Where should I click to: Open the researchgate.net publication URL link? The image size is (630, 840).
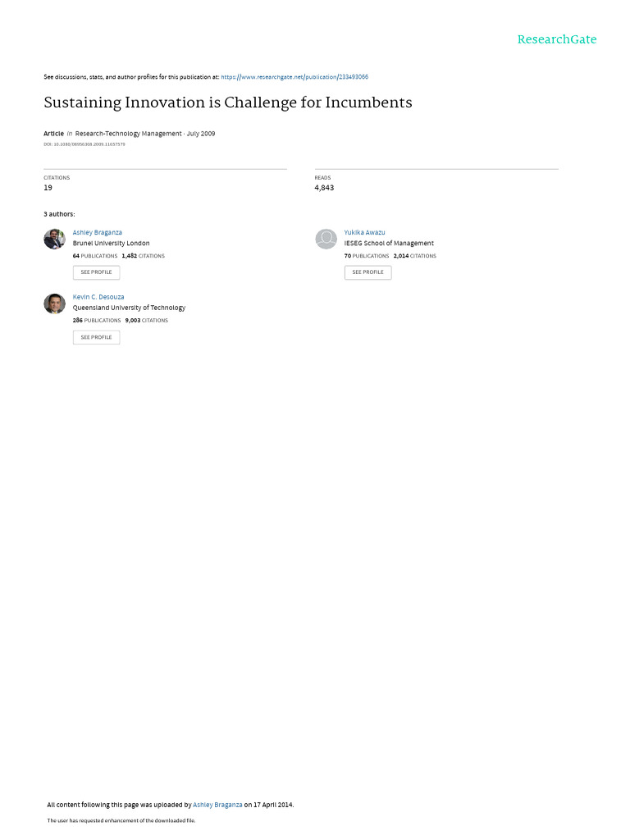[x=294, y=77]
